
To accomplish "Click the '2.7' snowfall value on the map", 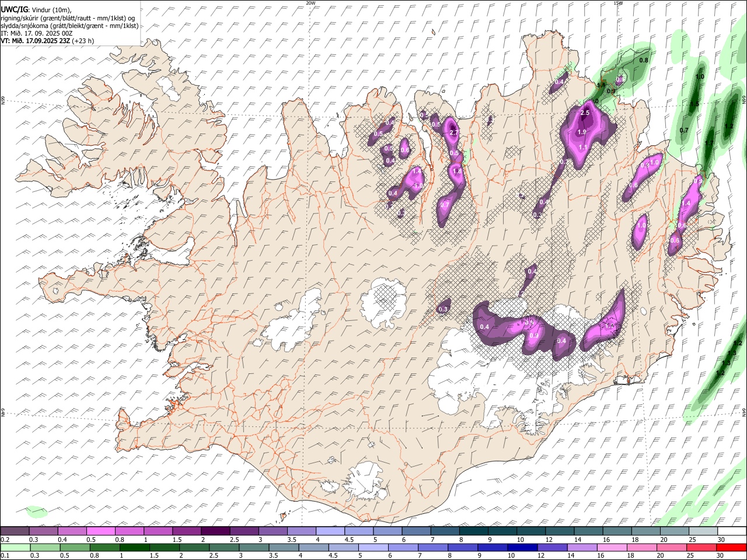I will (x=455, y=134).
